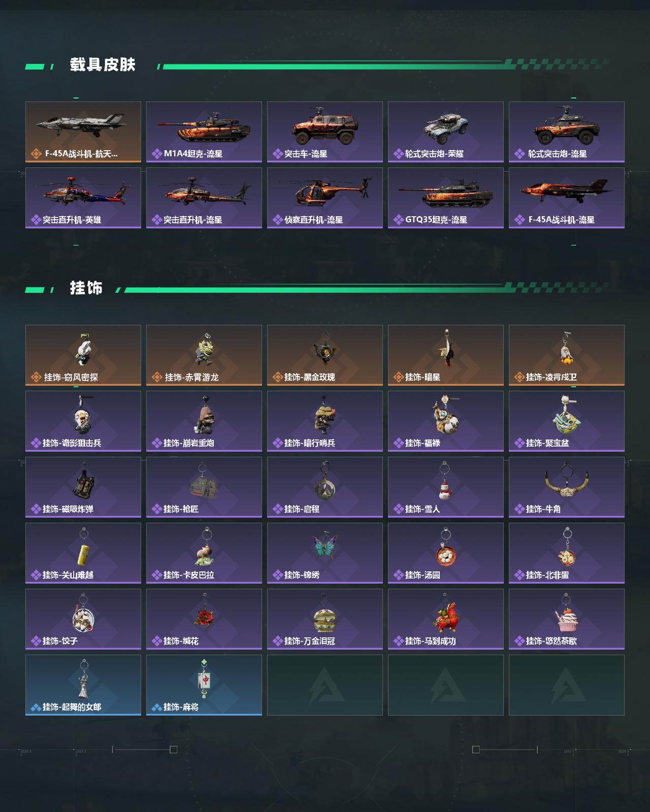650x812 pixels.
Task: Click the 挂饰-起舞的女郎 charm
Action: (83, 685)
